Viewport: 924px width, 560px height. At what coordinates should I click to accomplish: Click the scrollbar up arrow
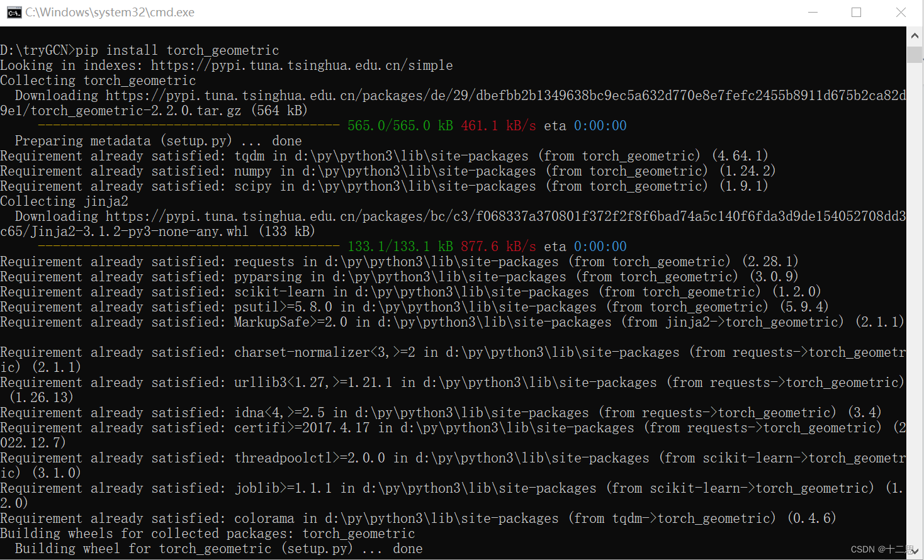pyautogui.click(x=915, y=36)
